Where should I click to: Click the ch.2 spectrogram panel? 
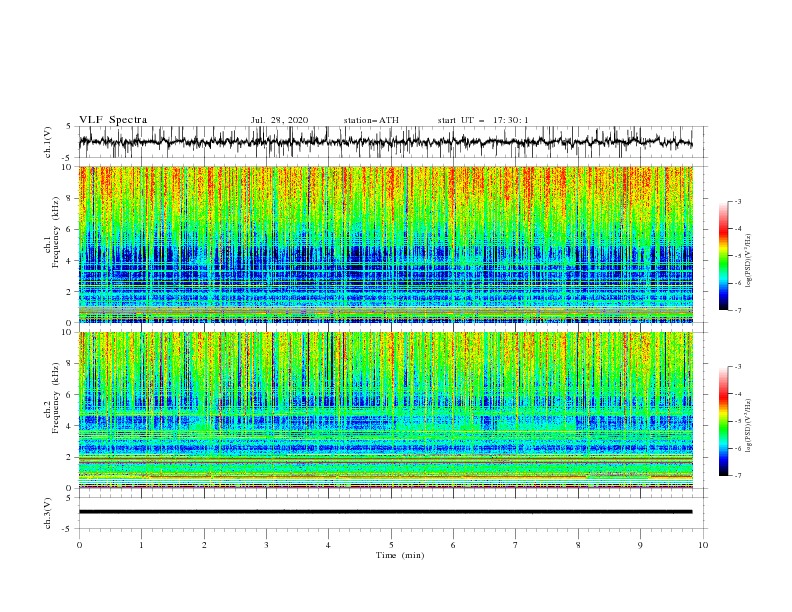[x=385, y=410]
